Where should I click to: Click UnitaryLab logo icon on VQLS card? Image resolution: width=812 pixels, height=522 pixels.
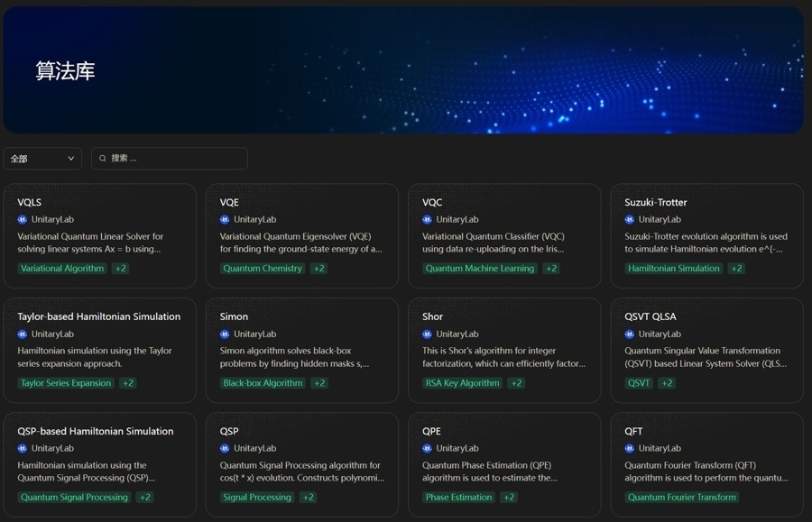pos(23,219)
